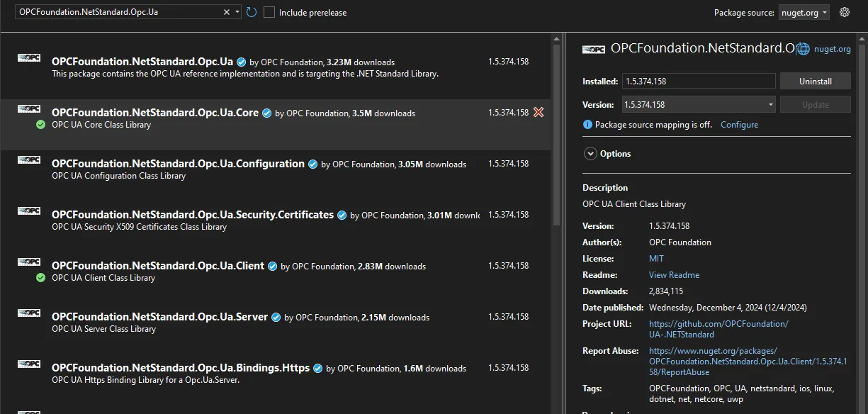
Task: Open package source settings gear icon
Action: [844, 12]
